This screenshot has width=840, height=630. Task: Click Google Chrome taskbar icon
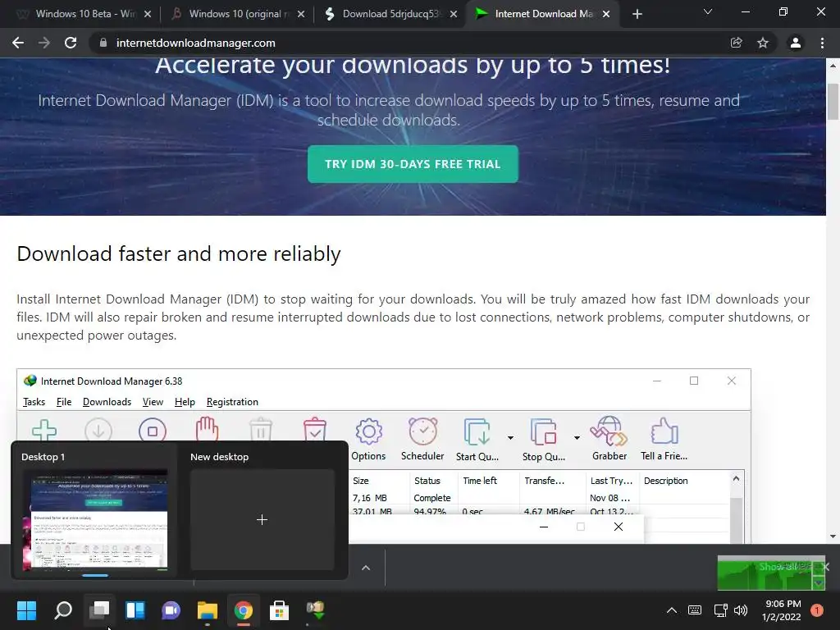click(243, 610)
